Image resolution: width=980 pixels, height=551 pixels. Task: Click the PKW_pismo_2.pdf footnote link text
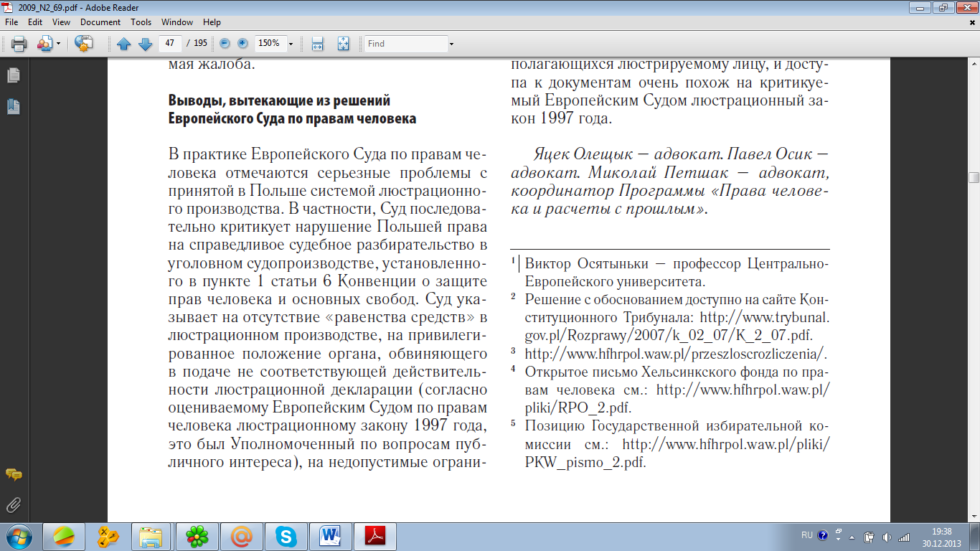585,463
